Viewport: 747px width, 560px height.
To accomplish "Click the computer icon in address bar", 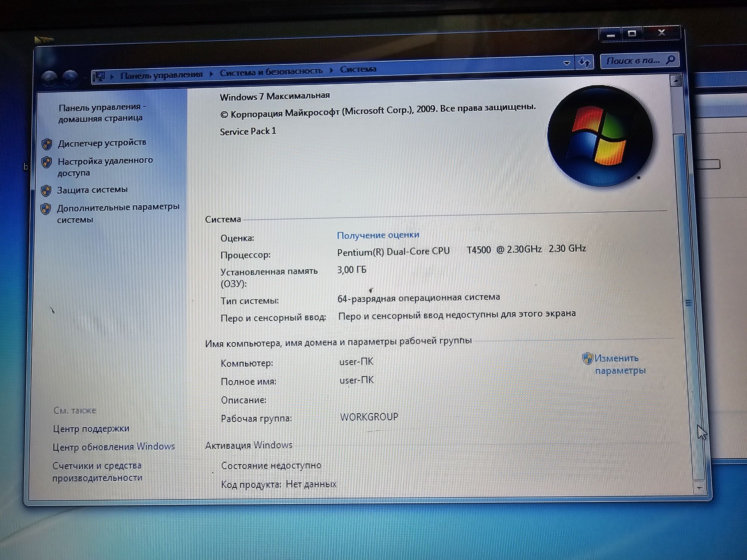I will click(99, 77).
